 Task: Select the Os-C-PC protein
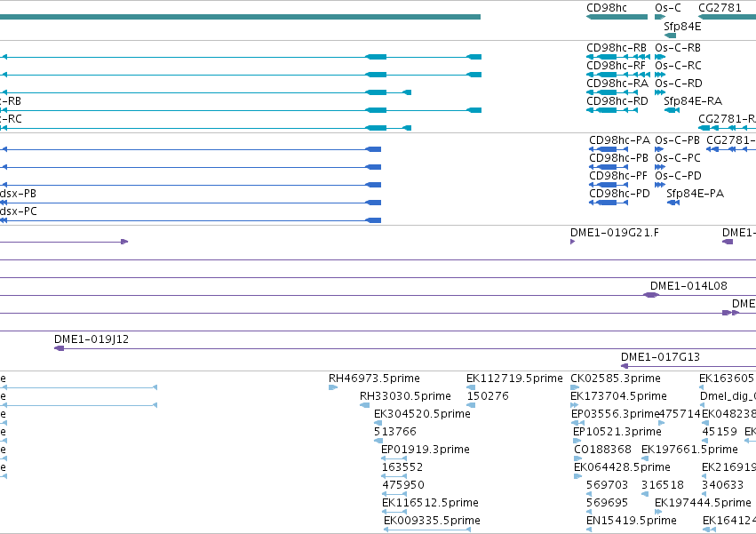(x=660, y=167)
